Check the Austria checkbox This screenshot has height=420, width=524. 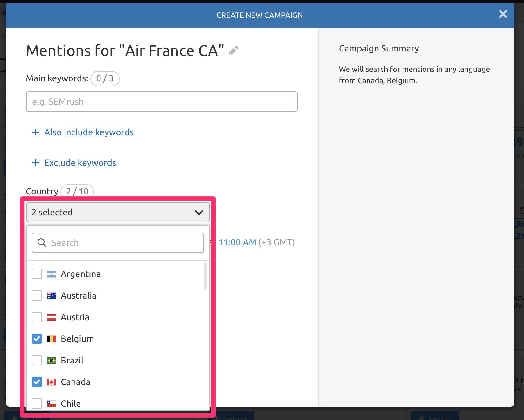(x=37, y=317)
